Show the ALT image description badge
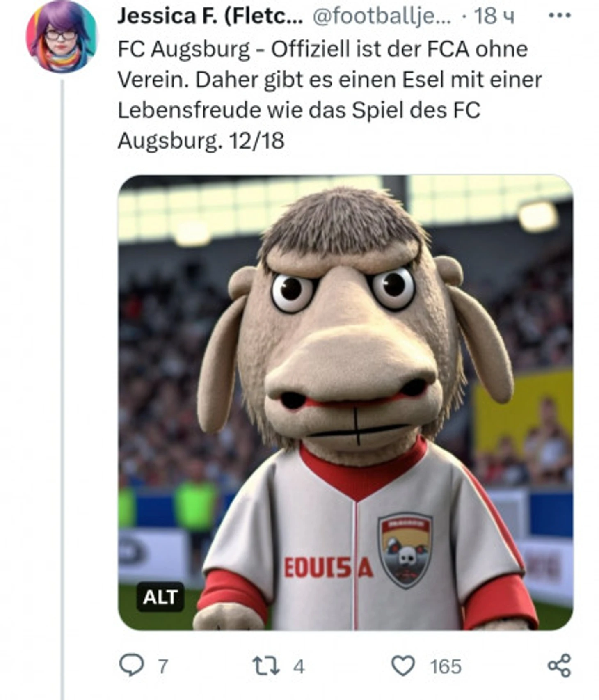This screenshot has width=599, height=700. pyautogui.click(x=160, y=597)
